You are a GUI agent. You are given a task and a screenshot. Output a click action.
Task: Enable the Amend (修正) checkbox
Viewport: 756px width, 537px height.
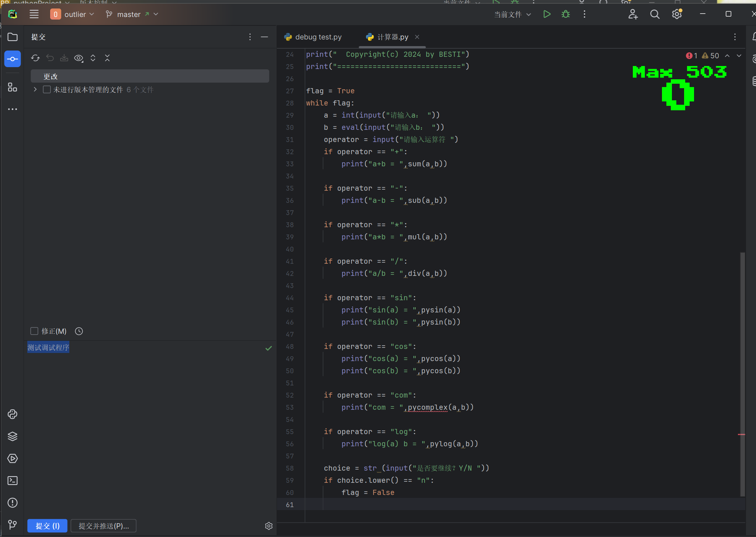pos(34,331)
